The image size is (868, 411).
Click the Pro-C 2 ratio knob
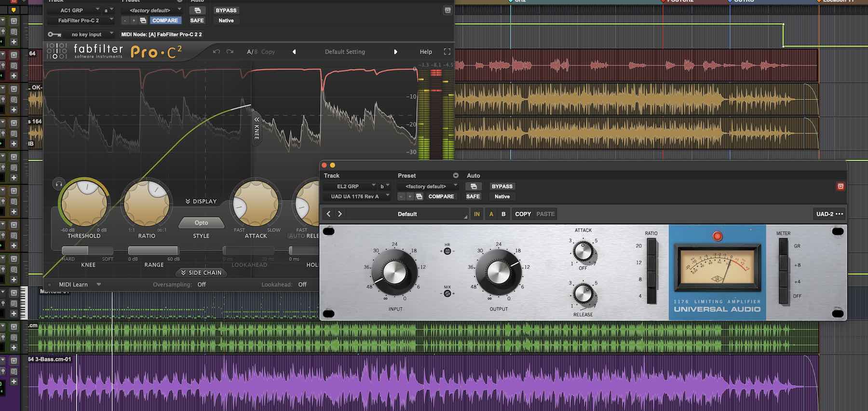(147, 204)
